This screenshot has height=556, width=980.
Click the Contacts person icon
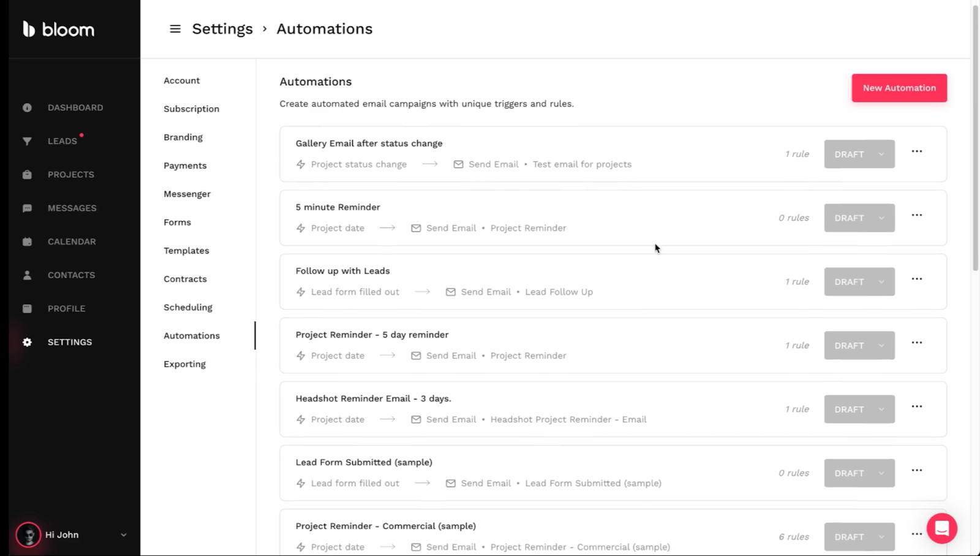(27, 275)
